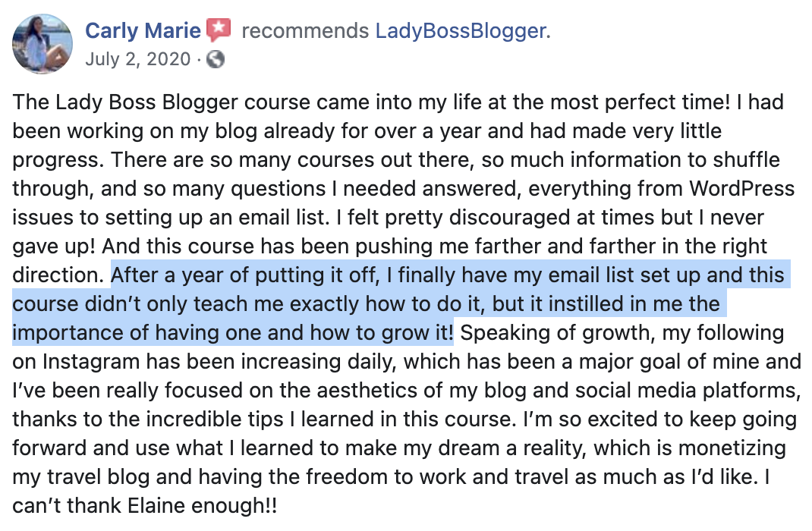This screenshot has width=812, height=531.
Task: Click the word 'recommends' in header
Action: click(x=305, y=31)
